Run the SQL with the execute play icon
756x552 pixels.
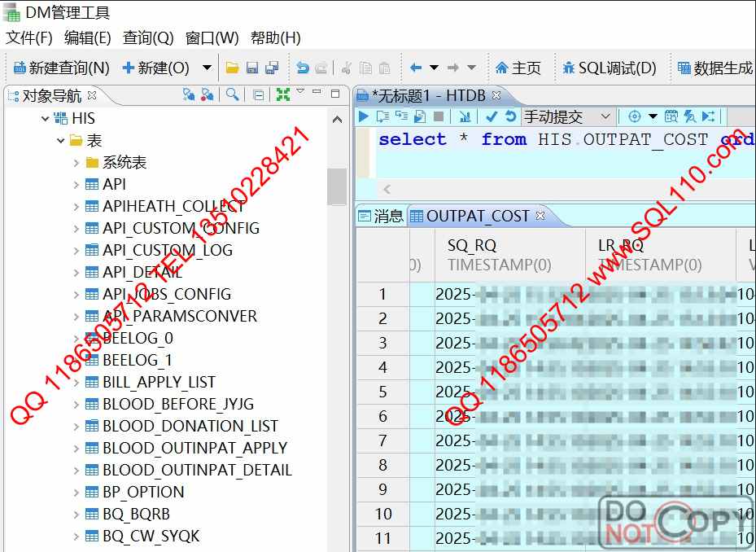(x=364, y=116)
